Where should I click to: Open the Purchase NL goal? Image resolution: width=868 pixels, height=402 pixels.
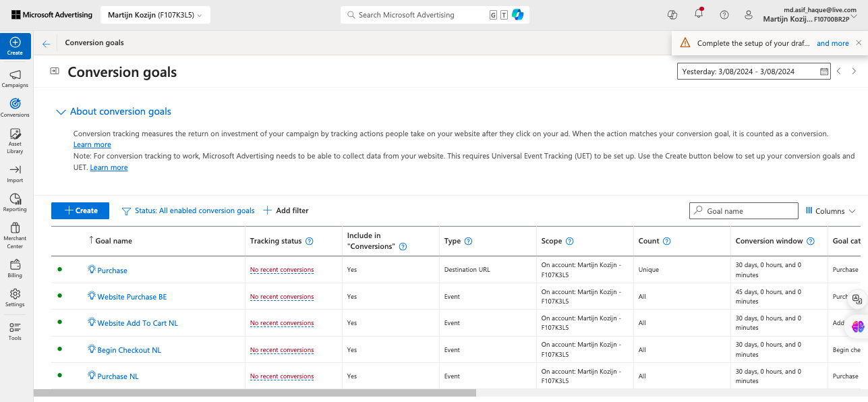118,376
